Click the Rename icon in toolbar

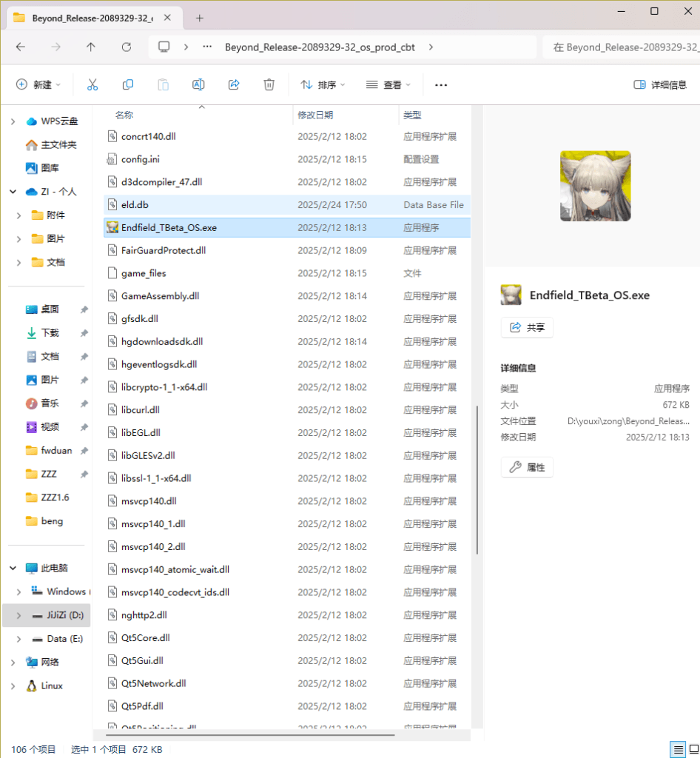198,85
